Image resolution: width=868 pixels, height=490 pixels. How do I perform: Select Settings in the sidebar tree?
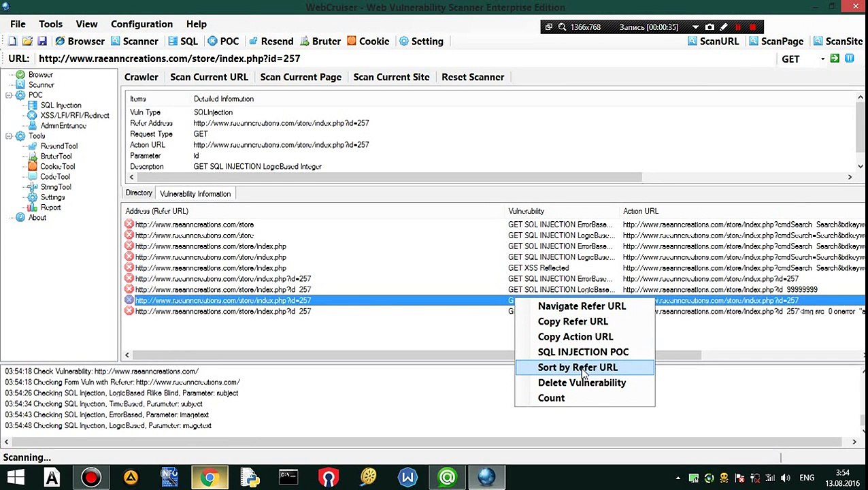(52, 197)
